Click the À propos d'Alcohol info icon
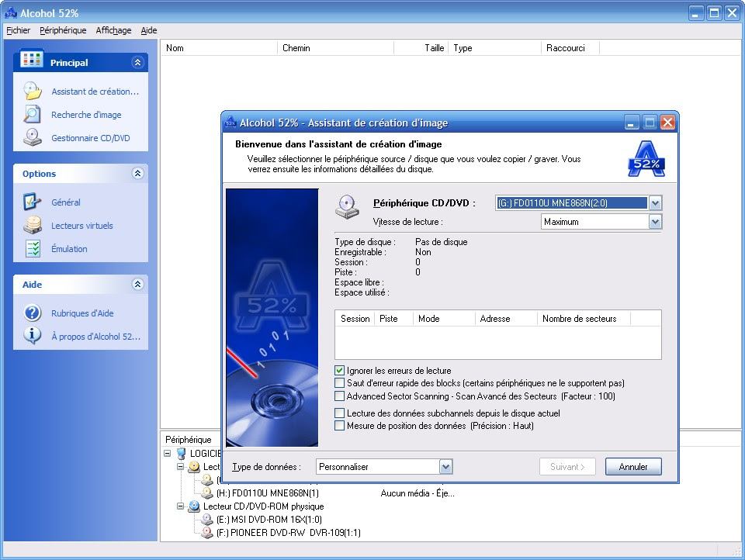This screenshot has height=560, width=745. click(x=32, y=336)
